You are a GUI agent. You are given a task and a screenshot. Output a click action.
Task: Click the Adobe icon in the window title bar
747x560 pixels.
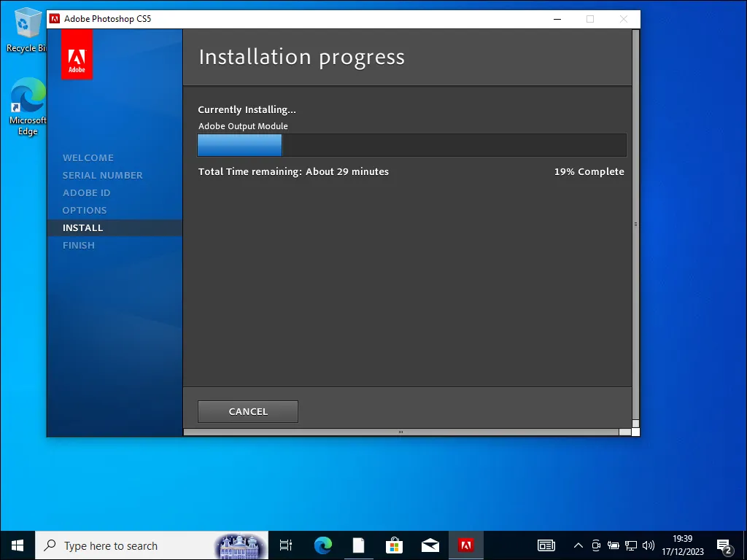click(x=55, y=19)
